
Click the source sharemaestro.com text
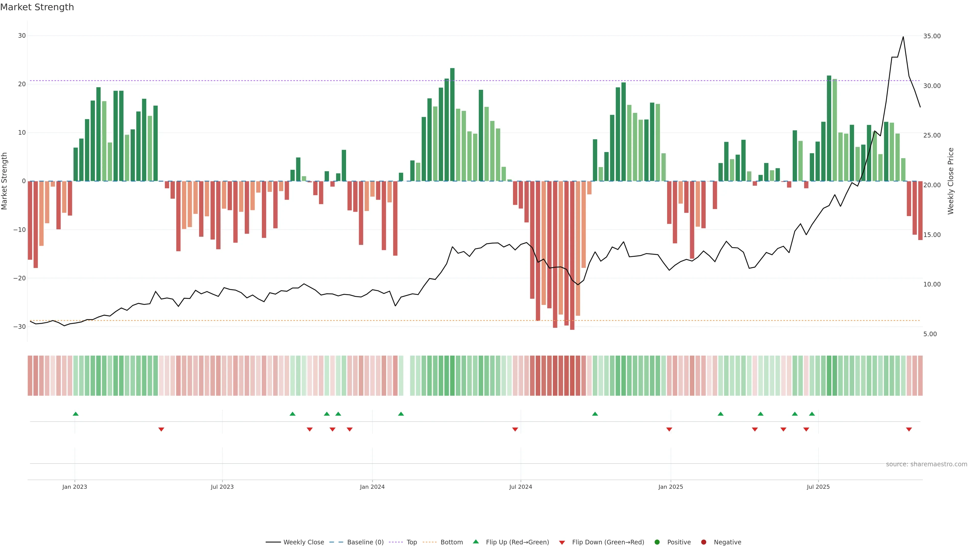926,464
